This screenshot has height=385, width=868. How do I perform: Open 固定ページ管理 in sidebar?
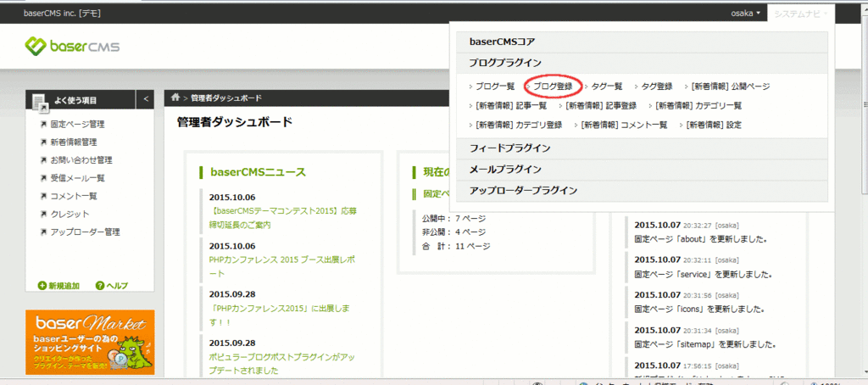tap(77, 125)
